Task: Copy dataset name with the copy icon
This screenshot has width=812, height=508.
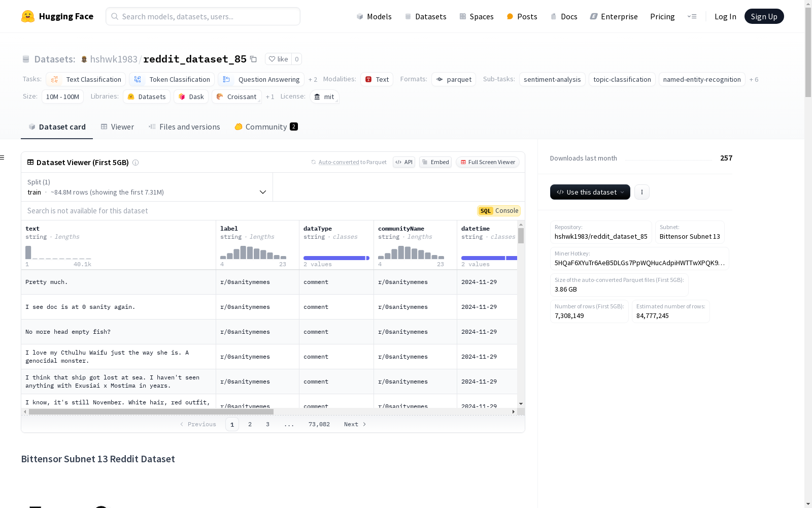Action: (254, 59)
